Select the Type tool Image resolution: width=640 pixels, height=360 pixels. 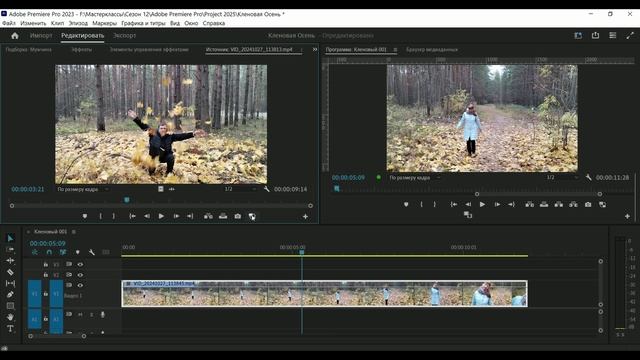(x=10, y=328)
